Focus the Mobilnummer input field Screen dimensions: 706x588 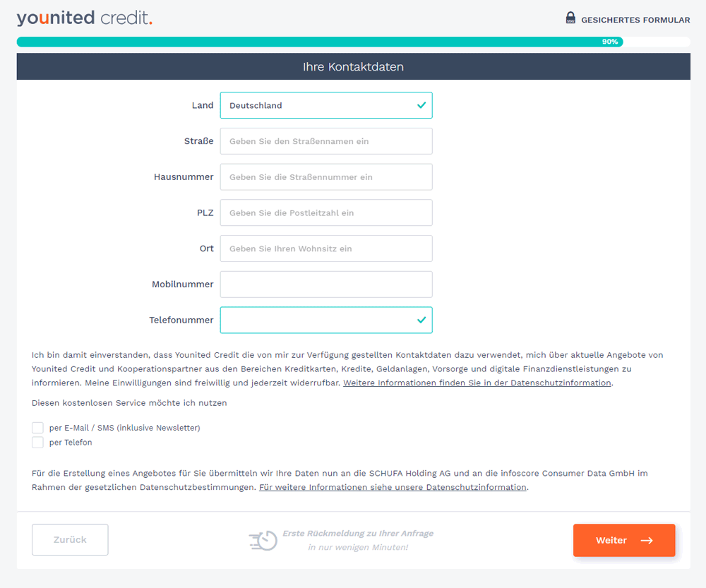point(325,284)
